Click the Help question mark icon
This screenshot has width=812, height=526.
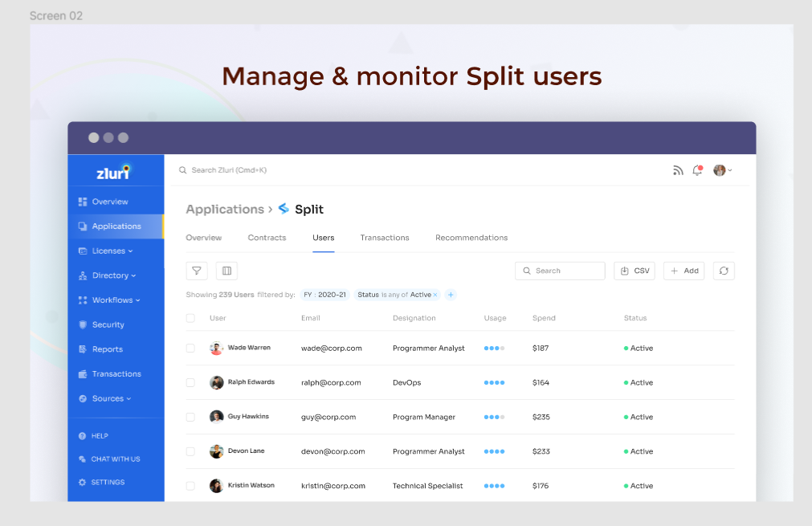(x=82, y=436)
